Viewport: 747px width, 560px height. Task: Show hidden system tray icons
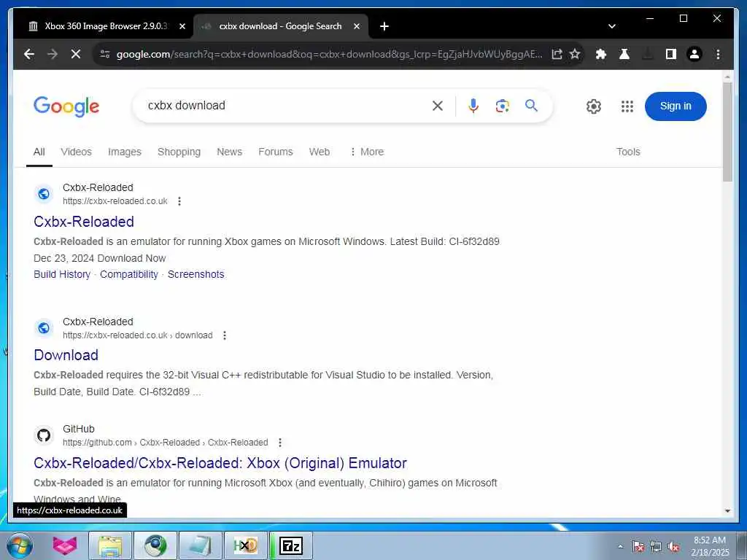(620, 546)
